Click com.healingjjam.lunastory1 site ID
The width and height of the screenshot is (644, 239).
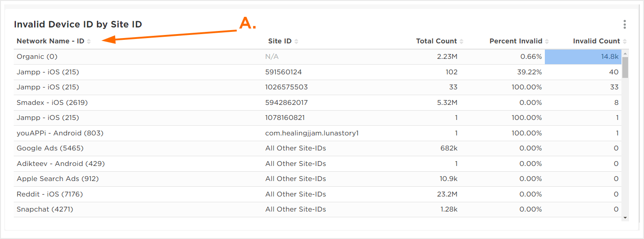coord(312,133)
